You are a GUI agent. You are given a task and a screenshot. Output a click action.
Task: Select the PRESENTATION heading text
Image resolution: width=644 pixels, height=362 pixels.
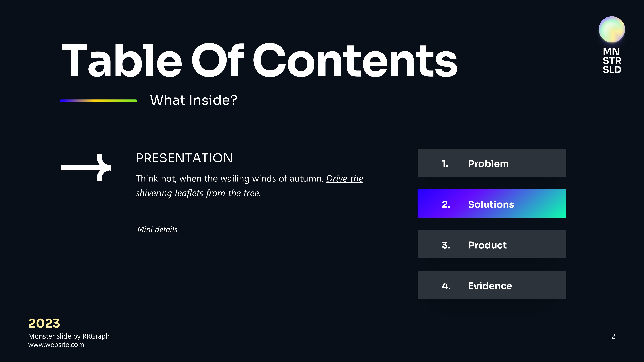(184, 158)
